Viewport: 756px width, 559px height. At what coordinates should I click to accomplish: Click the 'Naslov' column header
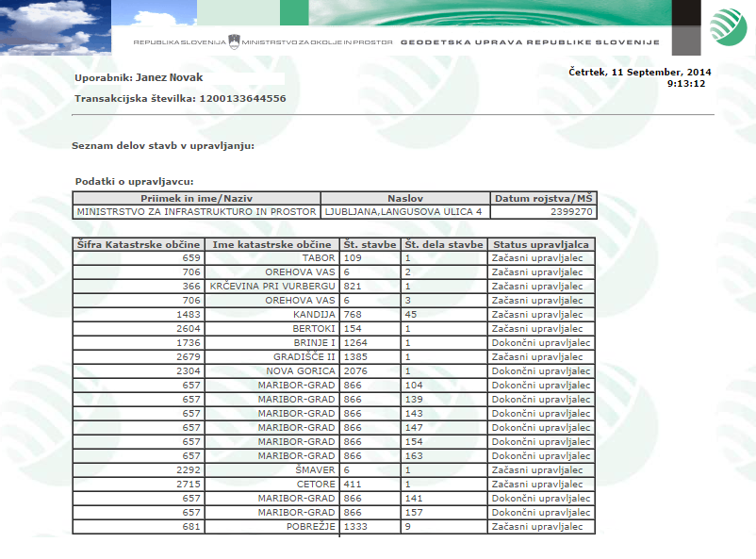(405, 198)
